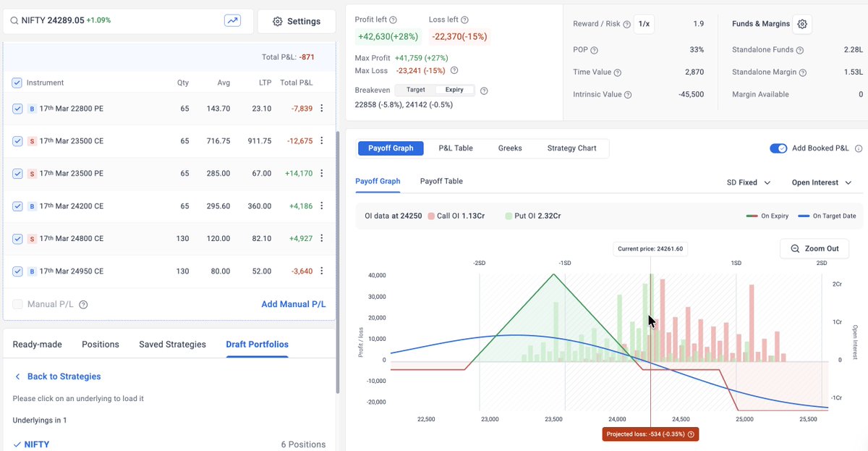Toggle Add Booked P&L switch

coord(778,148)
